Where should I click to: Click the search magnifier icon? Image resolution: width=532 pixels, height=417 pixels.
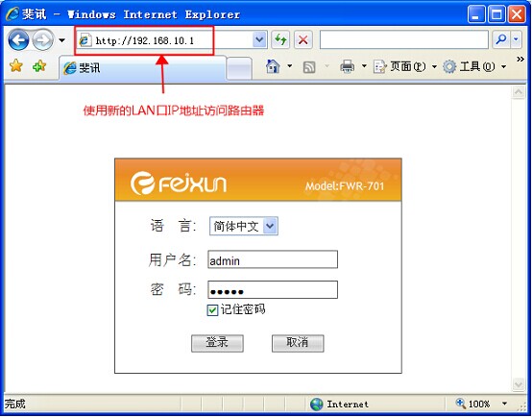pyautogui.click(x=500, y=39)
